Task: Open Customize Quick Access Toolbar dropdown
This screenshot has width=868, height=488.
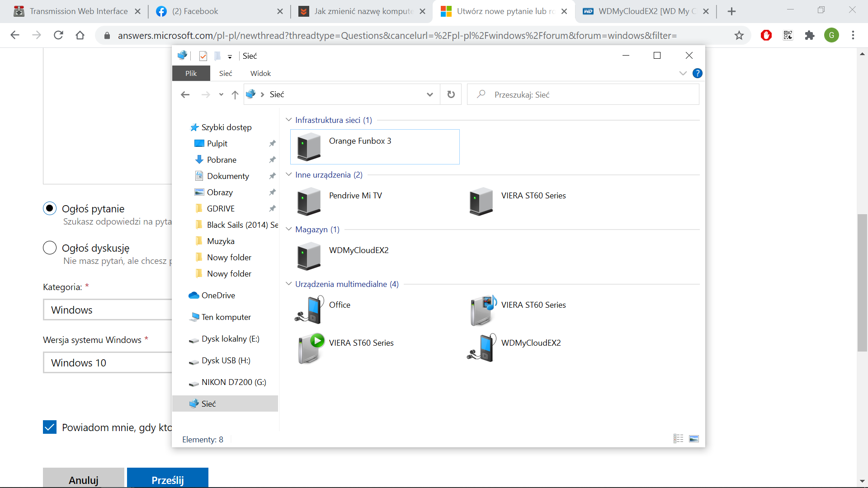Action: tap(230, 56)
